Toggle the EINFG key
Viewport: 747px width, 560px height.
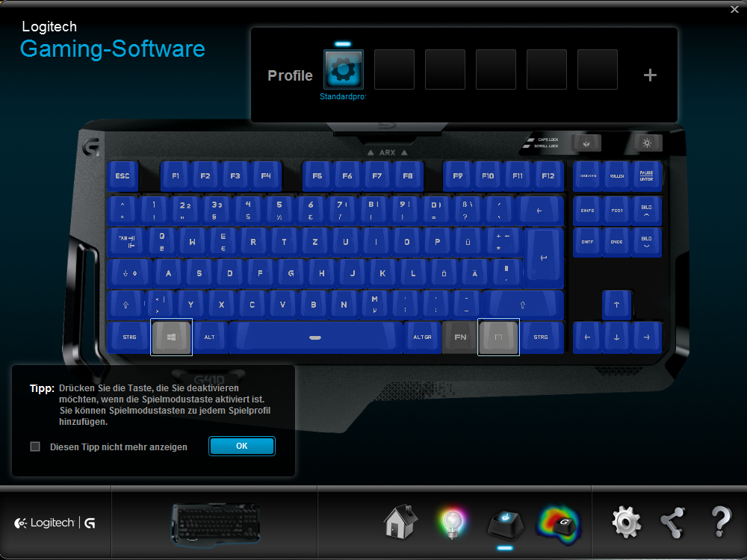(587, 210)
